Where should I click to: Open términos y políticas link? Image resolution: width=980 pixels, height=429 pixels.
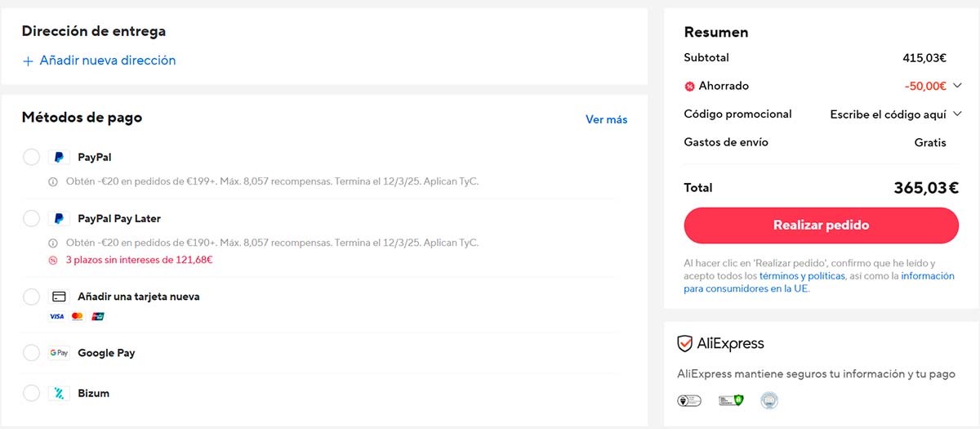802,276
